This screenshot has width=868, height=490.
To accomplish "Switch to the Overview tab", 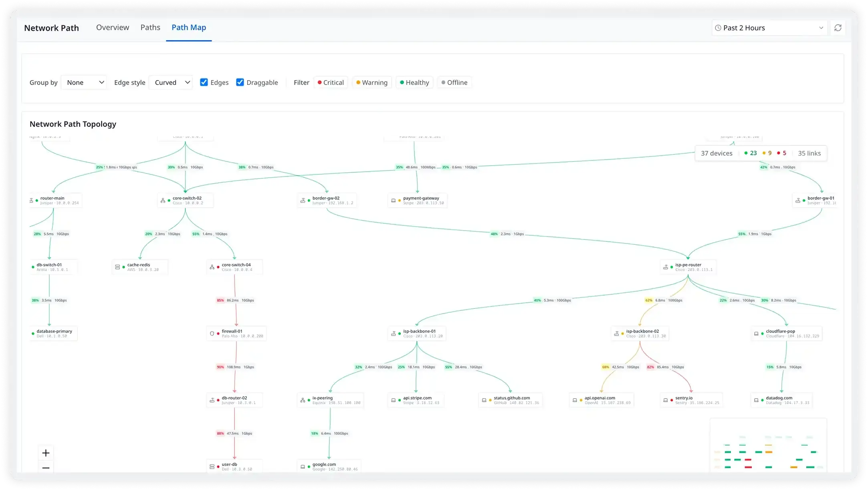I will 112,27.
